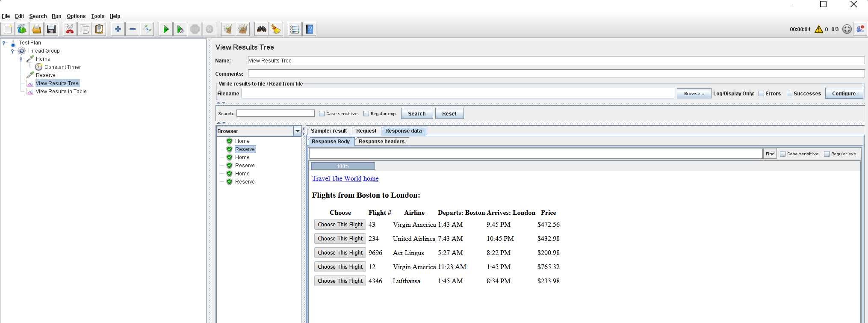Enable the Errors only checkbox
This screenshot has height=323, width=868.
point(762,94)
